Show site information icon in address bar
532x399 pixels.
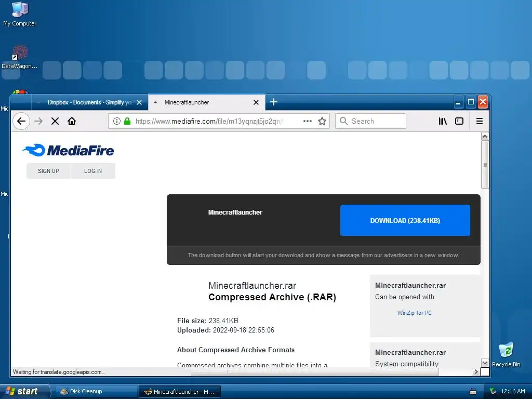[117, 121]
